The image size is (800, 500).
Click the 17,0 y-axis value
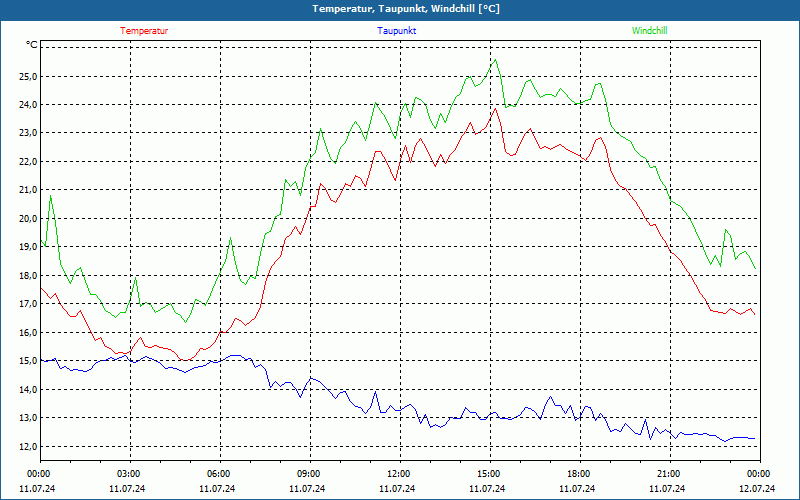pos(27,304)
